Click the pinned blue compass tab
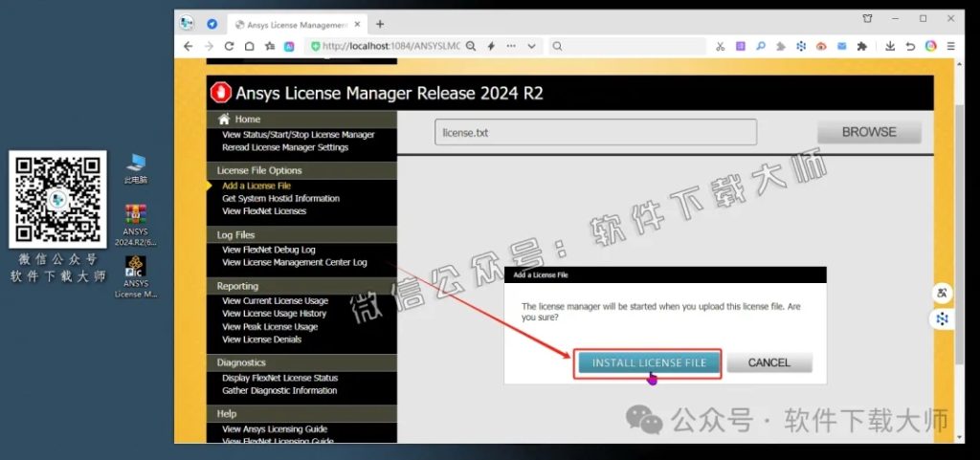This screenshot has height=460, width=980. (x=212, y=24)
